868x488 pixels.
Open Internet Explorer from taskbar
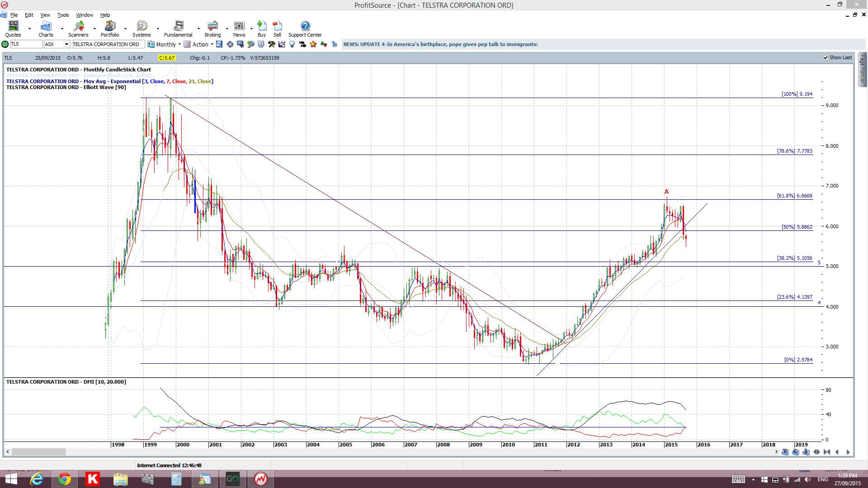[x=36, y=479]
